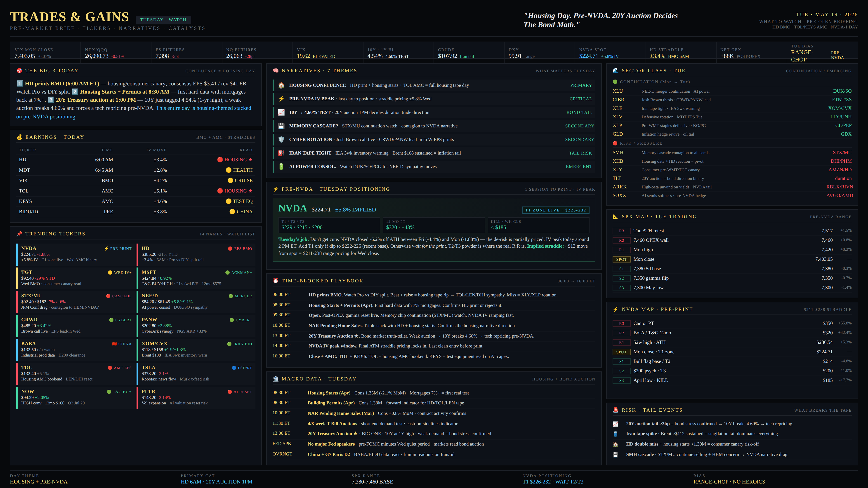The width and height of the screenshot is (868, 488).
Task: Click the lightning icon beside NVDA Map Pre-Print
Action: click(616, 309)
